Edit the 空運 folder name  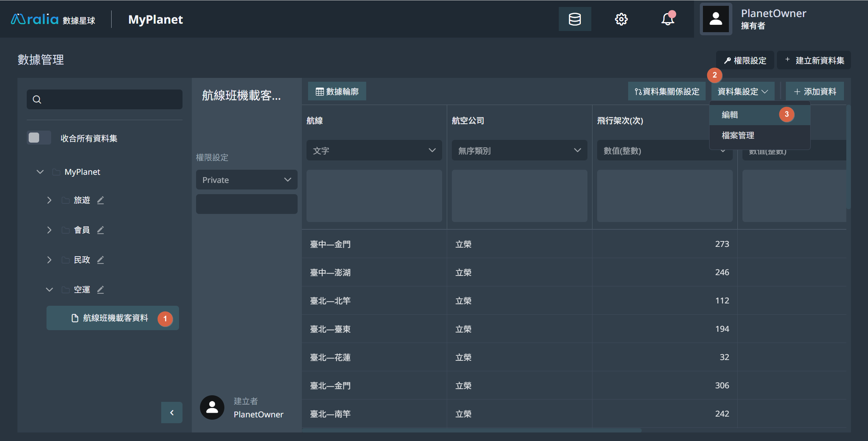(x=100, y=290)
